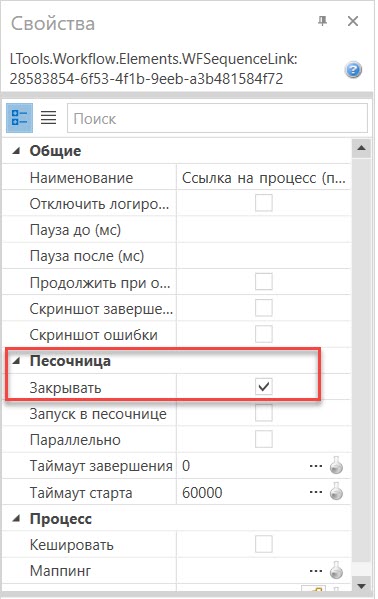Uncheck the Закрывать checkbox
Image resolution: width=378 pixels, height=599 pixels.
tap(264, 387)
